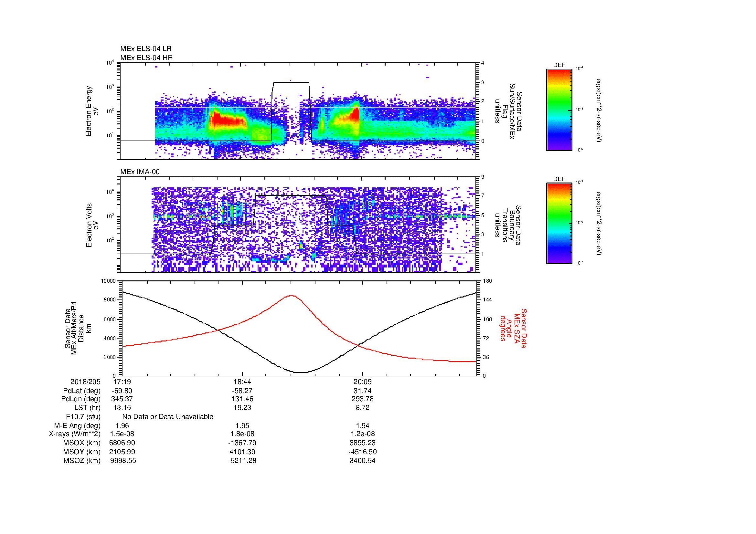Click the MSOY value '-4516.50'
The height and width of the screenshot is (534, 756).
click(363, 452)
